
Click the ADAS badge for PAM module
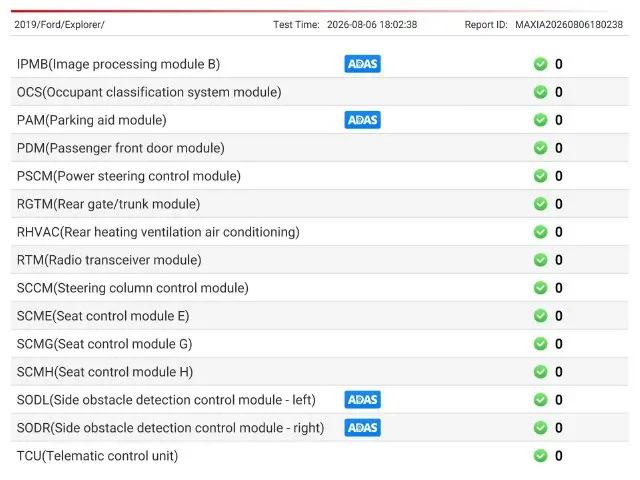pyautogui.click(x=362, y=120)
